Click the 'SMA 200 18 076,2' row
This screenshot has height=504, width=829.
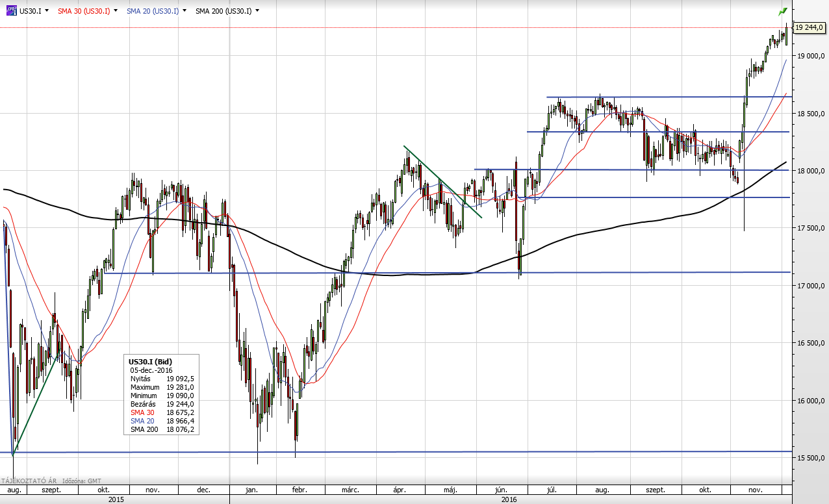point(162,429)
